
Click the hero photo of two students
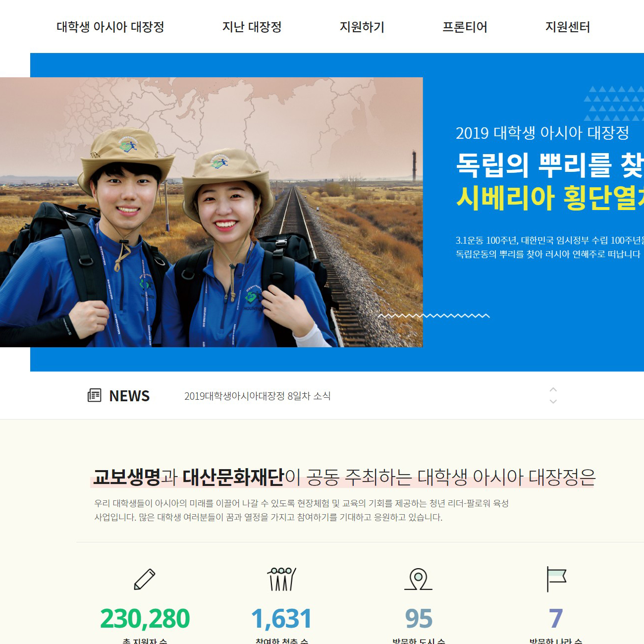click(211, 212)
